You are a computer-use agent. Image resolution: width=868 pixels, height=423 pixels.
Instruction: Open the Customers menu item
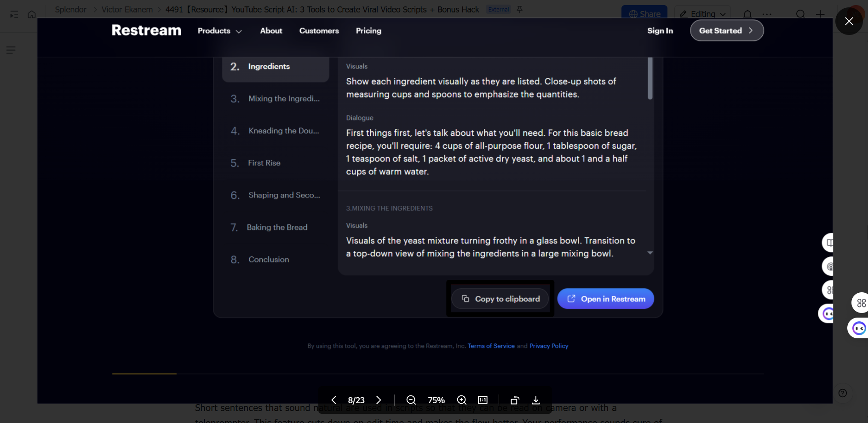click(319, 31)
